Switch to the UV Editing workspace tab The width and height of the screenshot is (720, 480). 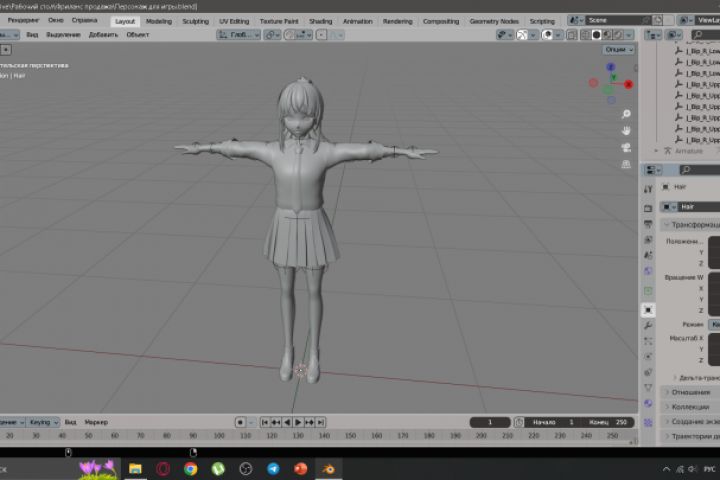click(234, 21)
